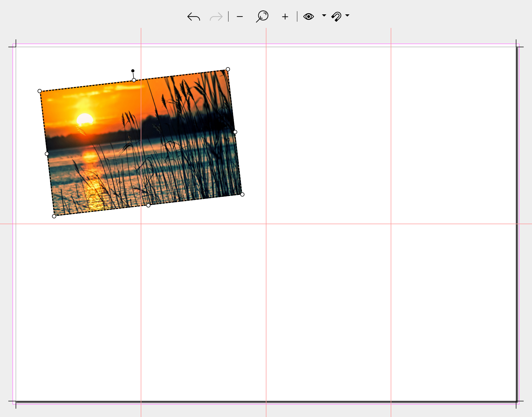Toggle the magnet snapping icon
Image resolution: width=532 pixels, height=417 pixels.
[x=336, y=17]
